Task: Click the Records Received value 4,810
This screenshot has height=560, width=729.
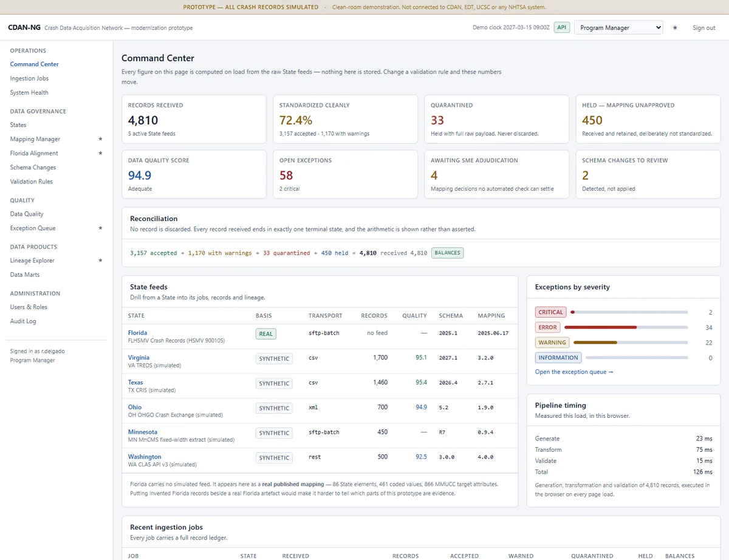Action: click(143, 120)
